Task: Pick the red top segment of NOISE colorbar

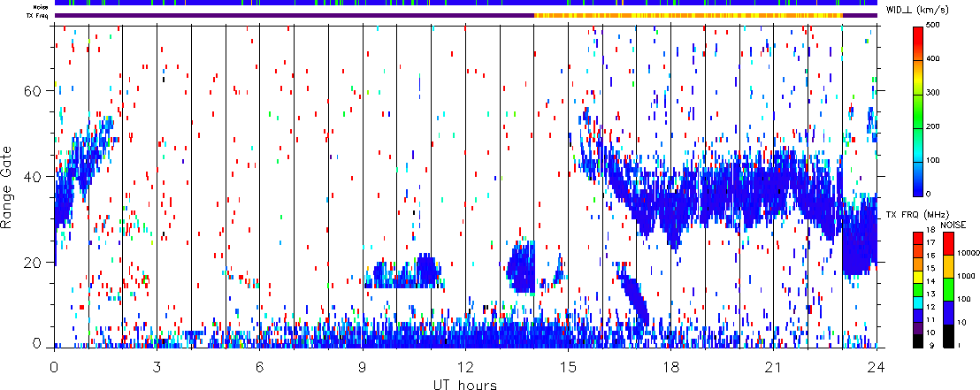Action: [x=948, y=243]
